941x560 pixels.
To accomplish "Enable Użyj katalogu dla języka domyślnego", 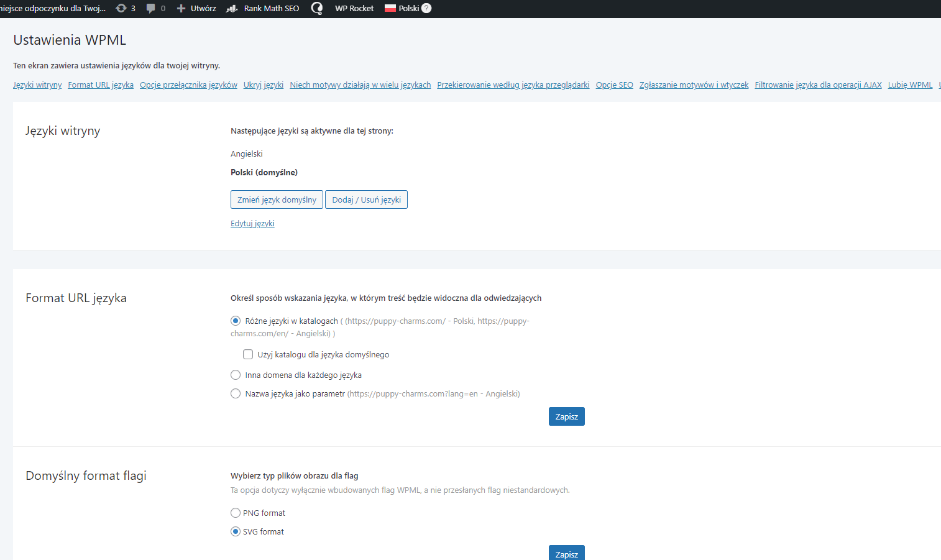I will click(x=248, y=354).
